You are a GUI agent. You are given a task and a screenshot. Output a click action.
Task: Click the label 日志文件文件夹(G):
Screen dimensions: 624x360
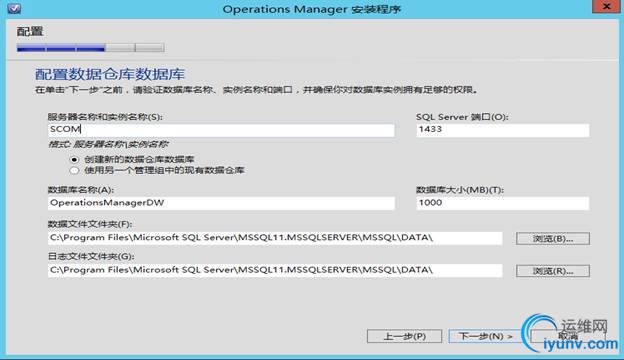pos(91,257)
